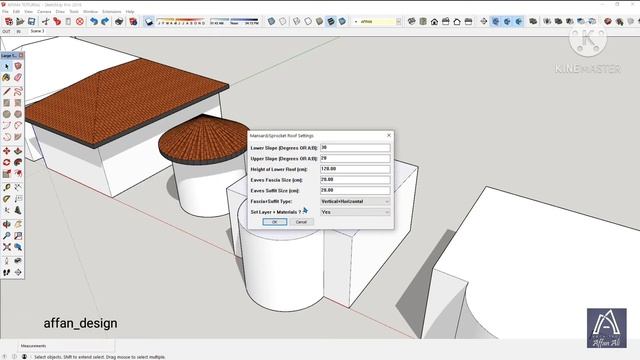
Task: Switch to the Iso view icon
Action: click(x=411, y=21)
